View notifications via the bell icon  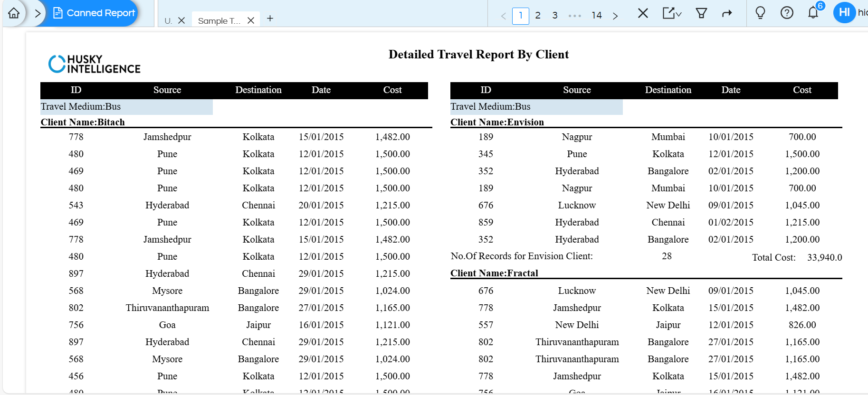point(813,14)
